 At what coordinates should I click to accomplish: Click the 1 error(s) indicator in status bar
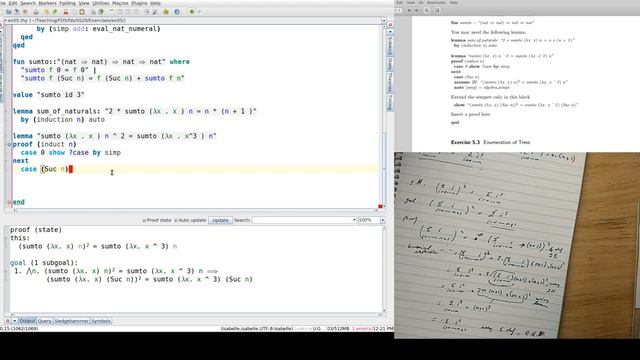coord(362,329)
